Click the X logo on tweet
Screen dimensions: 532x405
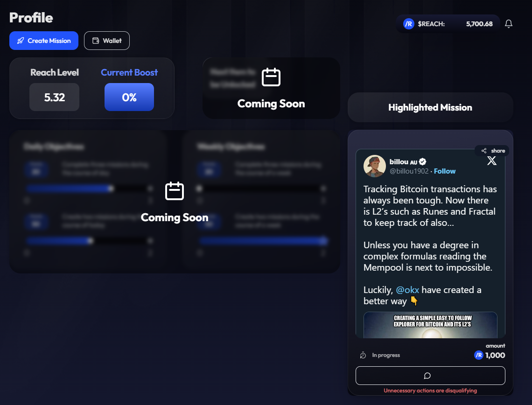[x=492, y=161]
